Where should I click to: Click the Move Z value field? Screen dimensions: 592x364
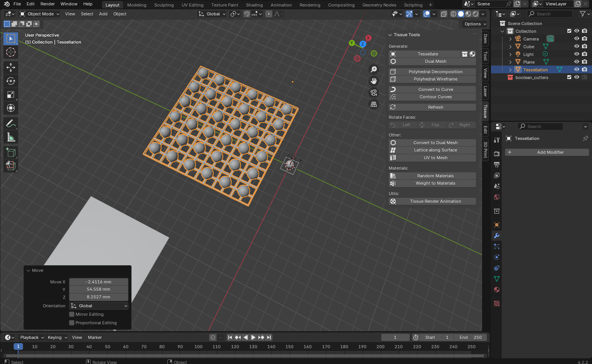point(99,297)
